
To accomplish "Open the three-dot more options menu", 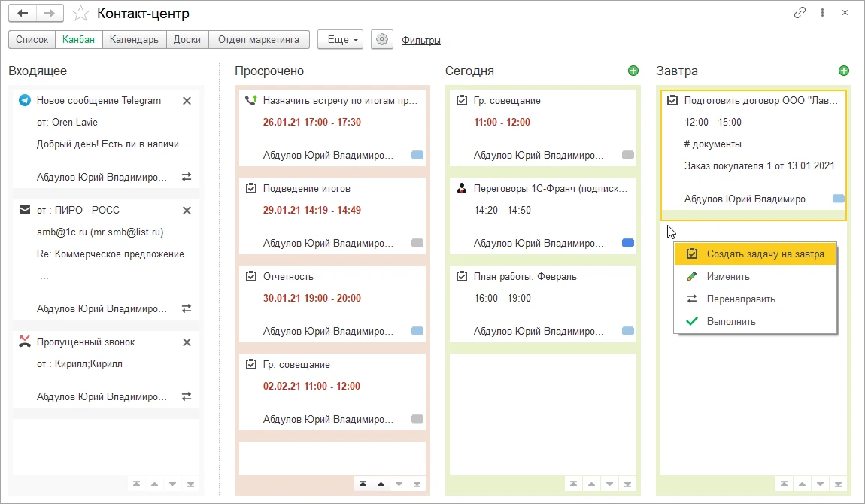I will tap(823, 14).
